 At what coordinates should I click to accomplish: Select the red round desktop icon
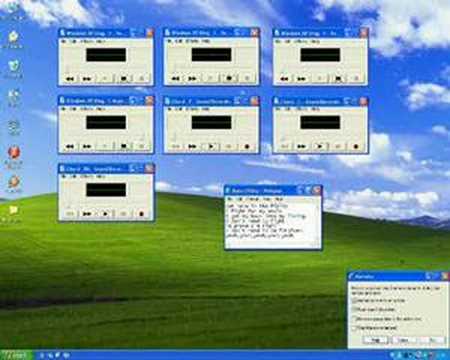click(14, 153)
